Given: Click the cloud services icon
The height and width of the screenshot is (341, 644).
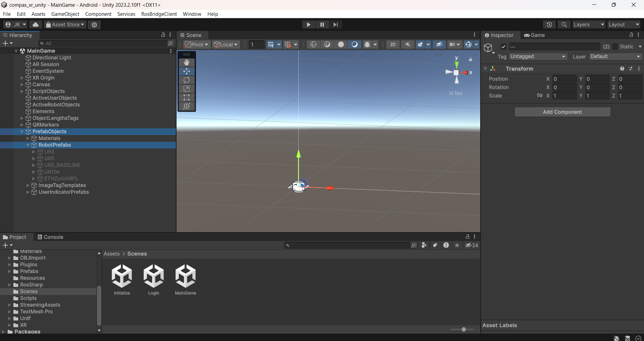Looking at the screenshot, I should (x=36, y=25).
